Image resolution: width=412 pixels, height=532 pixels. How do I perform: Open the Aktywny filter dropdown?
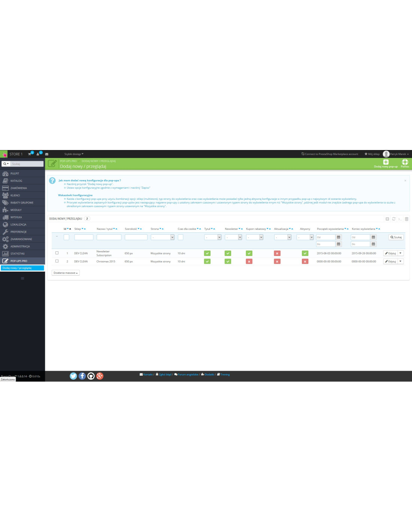point(305,237)
